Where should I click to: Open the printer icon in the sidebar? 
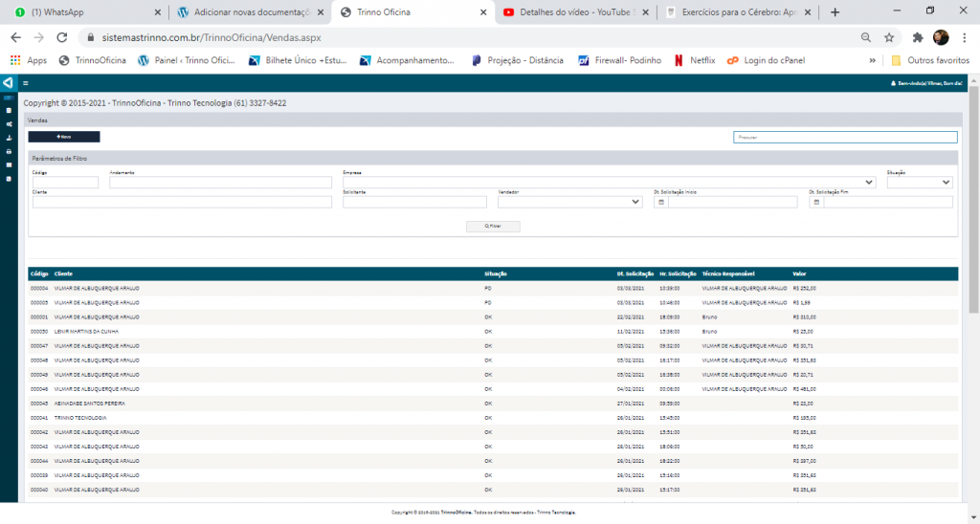point(9,151)
